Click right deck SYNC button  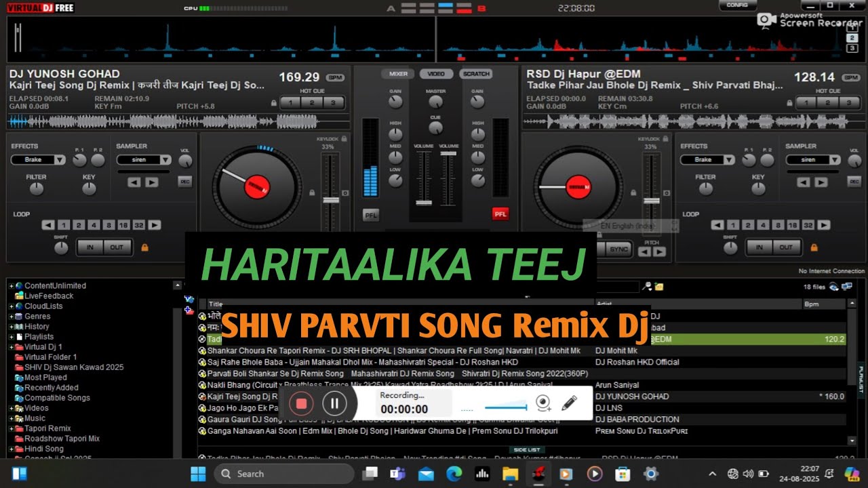[618, 249]
